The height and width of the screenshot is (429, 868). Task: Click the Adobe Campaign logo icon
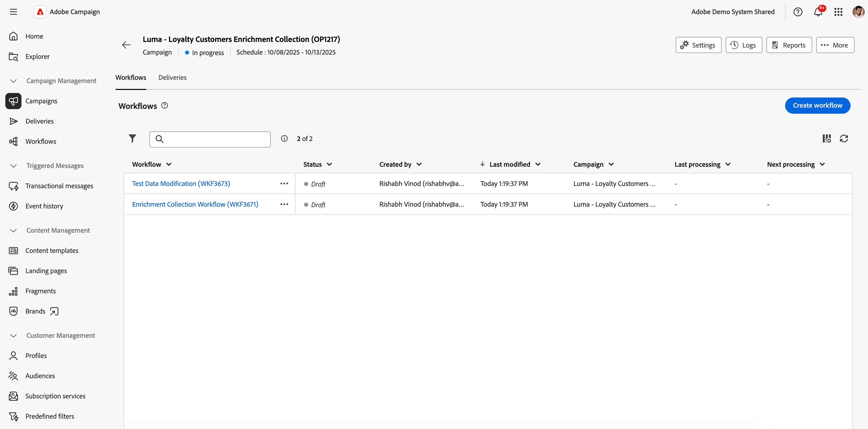coord(40,12)
